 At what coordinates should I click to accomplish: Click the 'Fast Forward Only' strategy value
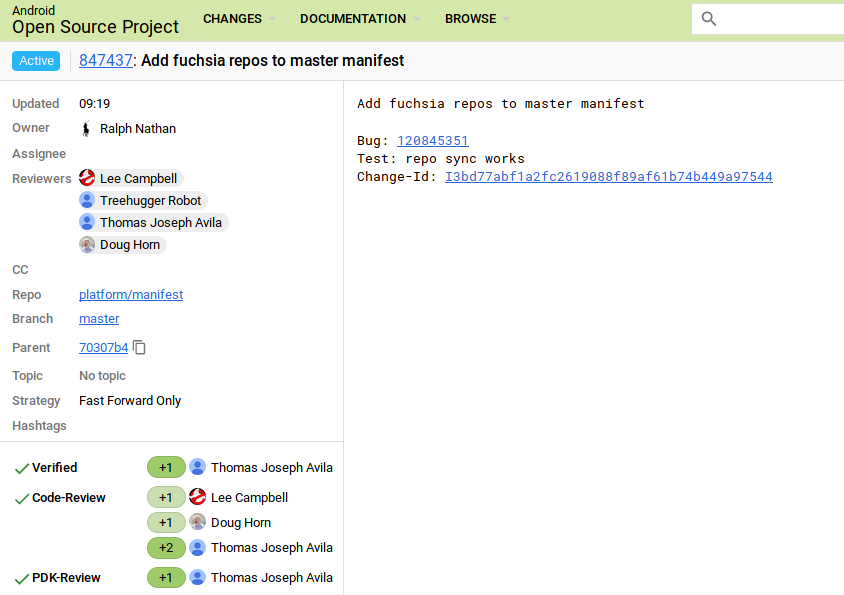click(x=130, y=401)
